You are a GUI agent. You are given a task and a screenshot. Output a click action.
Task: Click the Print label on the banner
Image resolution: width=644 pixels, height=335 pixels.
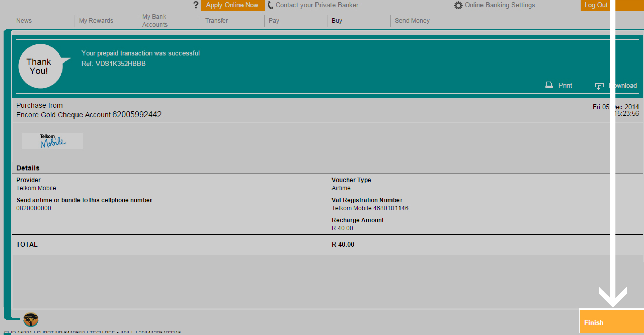coord(565,85)
